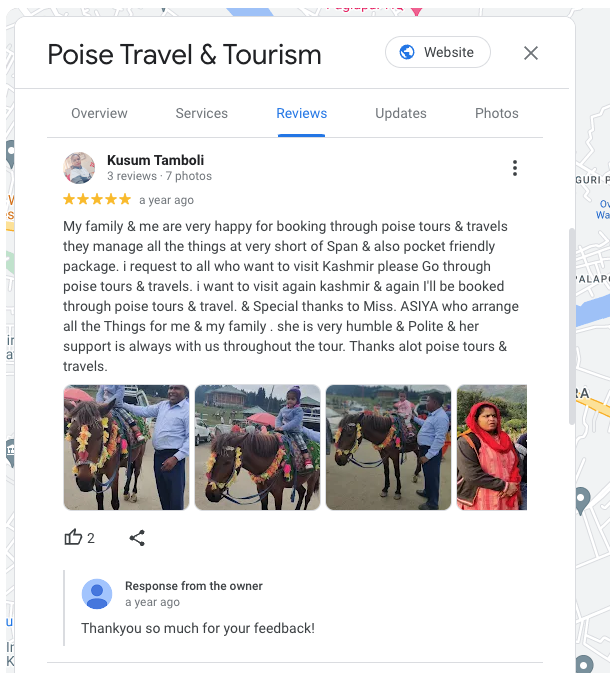This screenshot has width=610, height=673.
Task: Select the Reviews tab
Action: click(301, 113)
